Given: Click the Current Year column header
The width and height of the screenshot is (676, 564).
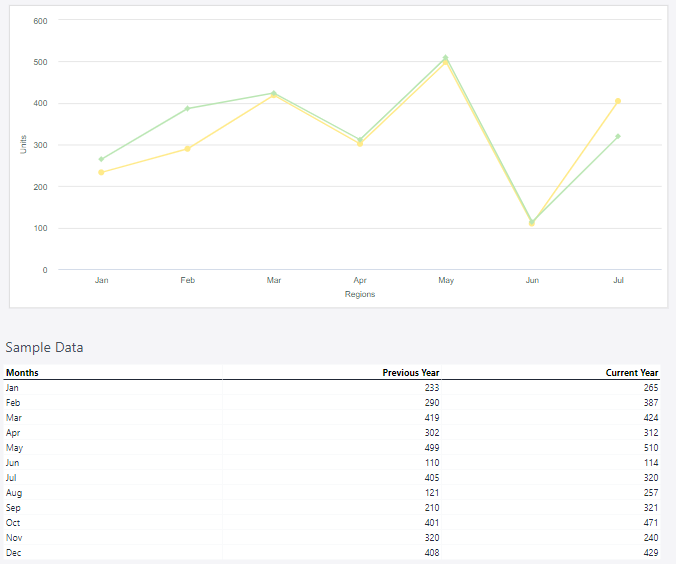Looking at the screenshot, I should tap(631, 373).
